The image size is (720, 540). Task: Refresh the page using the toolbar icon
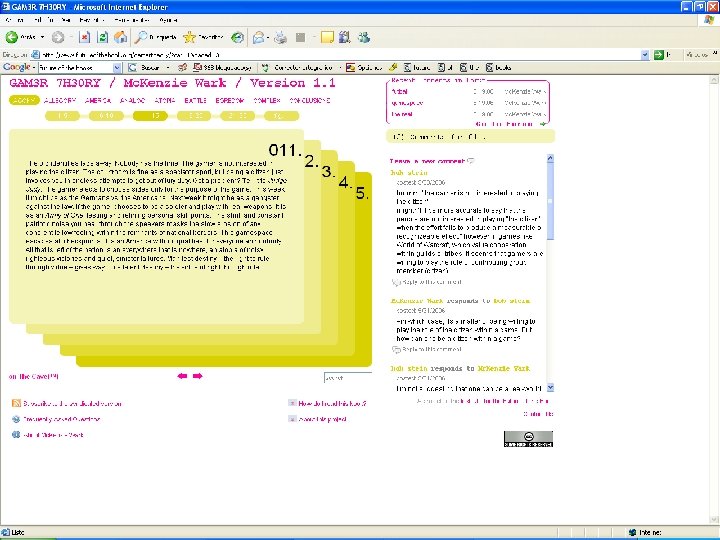(x=102, y=37)
